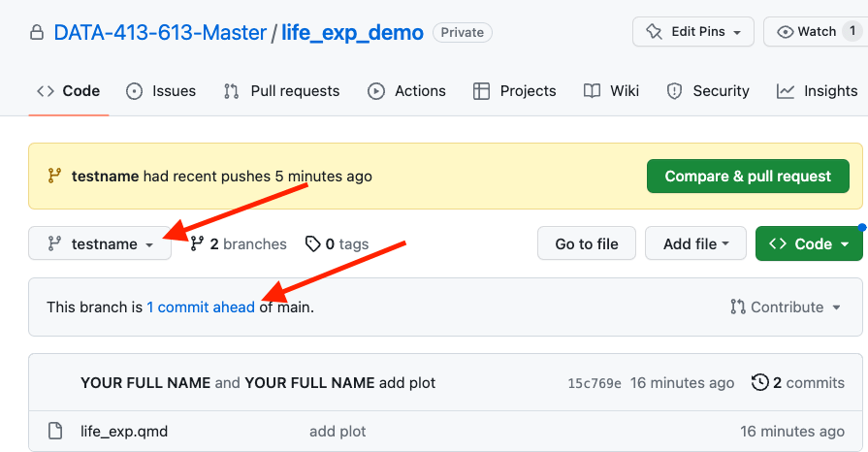The height and width of the screenshot is (452, 868).
Task: Click the commit history clock icon
Action: pyautogui.click(x=760, y=382)
